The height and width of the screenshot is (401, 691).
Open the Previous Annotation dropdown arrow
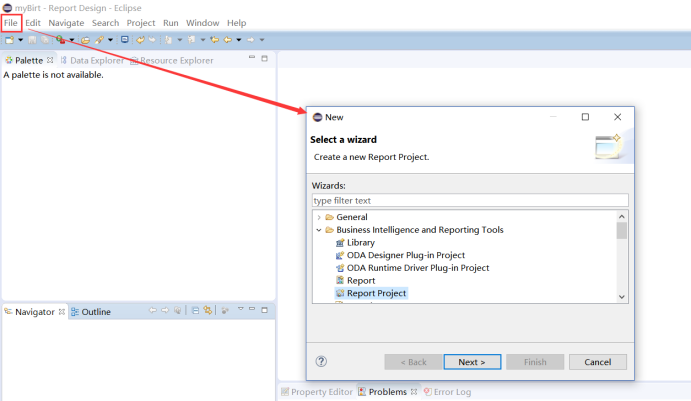point(203,40)
